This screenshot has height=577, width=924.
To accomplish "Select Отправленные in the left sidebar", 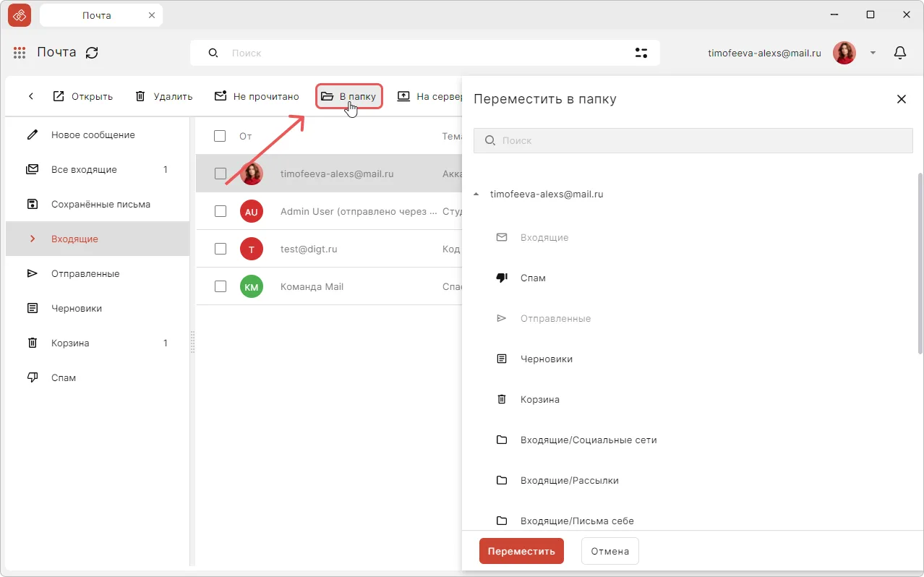I will point(85,274).
